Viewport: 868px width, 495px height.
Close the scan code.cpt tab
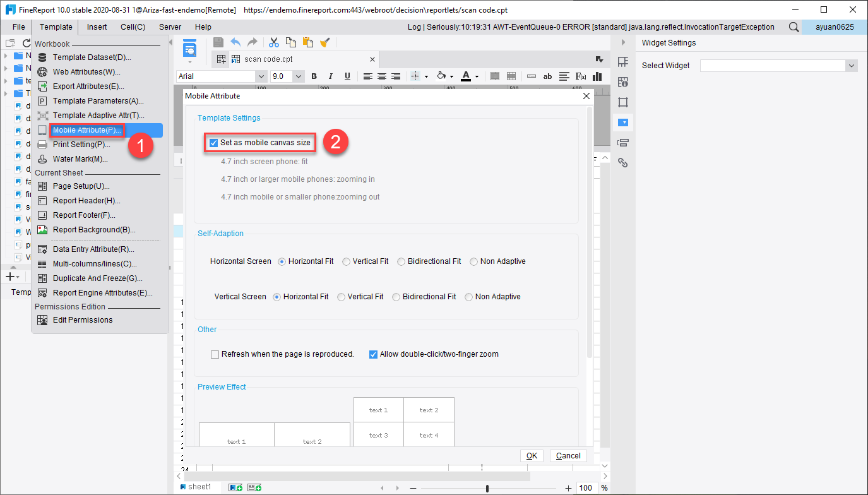[x=372, y=59]
